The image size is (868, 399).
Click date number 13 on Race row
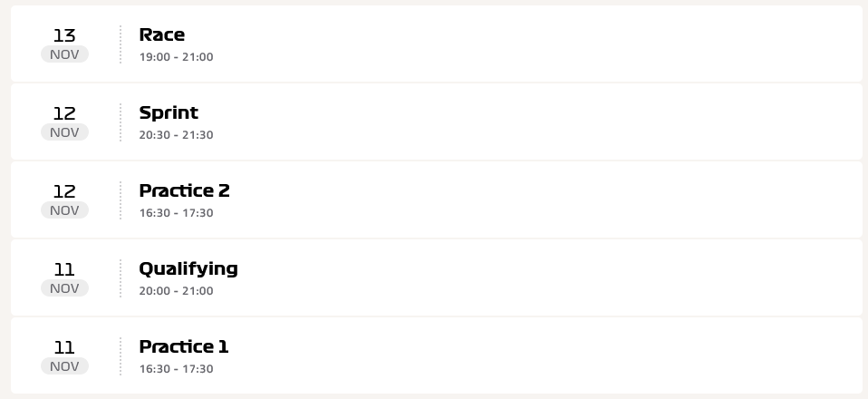pyautogui.click(x=64, y=35)
